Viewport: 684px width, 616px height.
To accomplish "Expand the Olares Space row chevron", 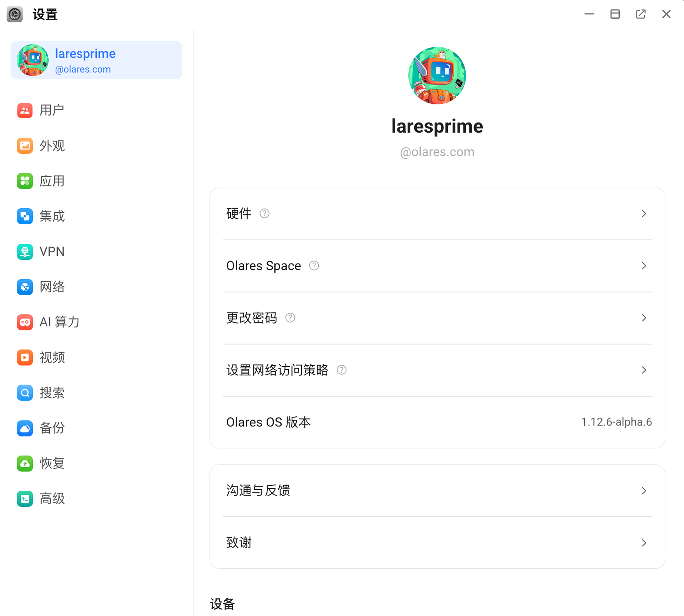I will coord(644,266).
